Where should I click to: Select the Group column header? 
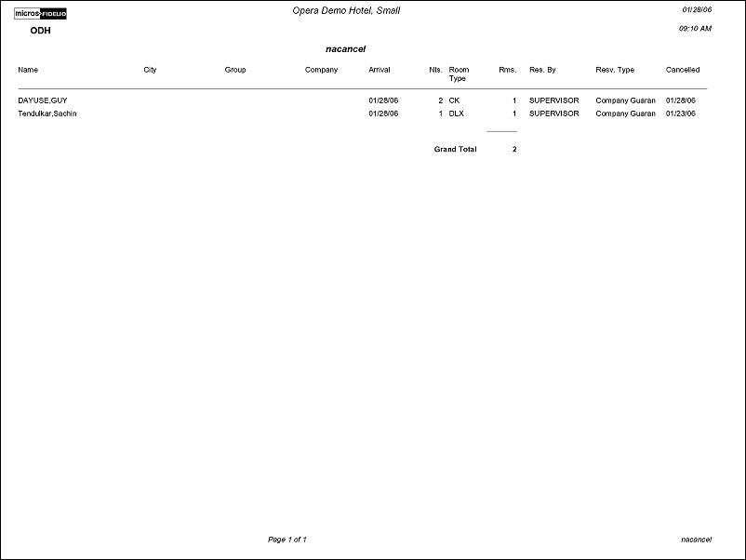pos(234,70)
